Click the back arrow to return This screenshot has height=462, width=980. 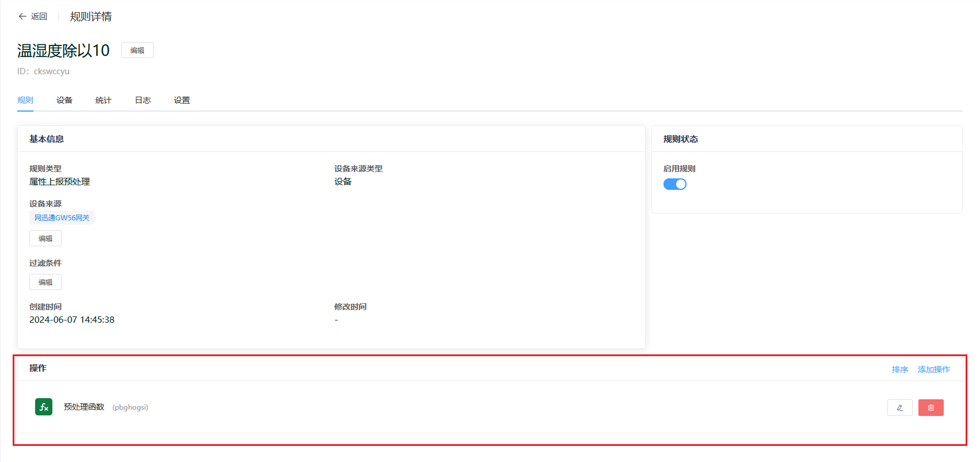[23, 17]
